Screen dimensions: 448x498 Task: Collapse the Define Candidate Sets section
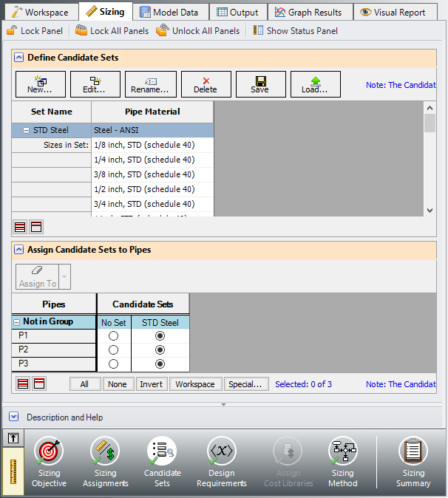(x=18, y=58)
